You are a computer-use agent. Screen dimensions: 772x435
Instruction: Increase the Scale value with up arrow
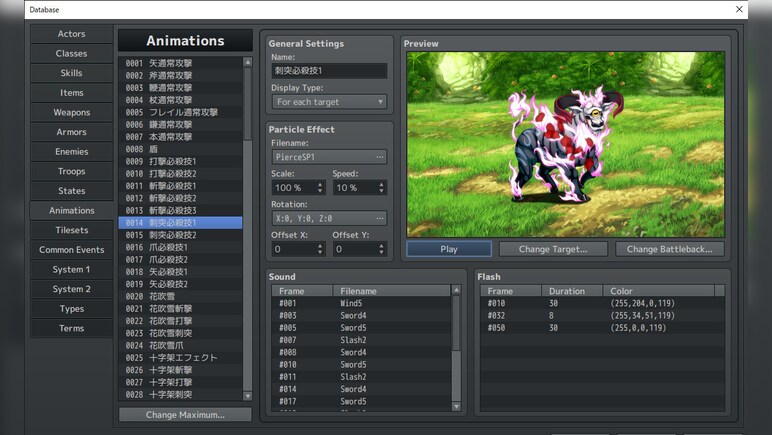tap(320, 185)
